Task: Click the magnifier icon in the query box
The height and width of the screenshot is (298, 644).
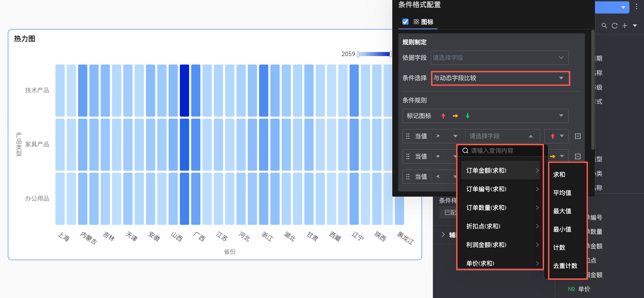Action: (465, 151)
